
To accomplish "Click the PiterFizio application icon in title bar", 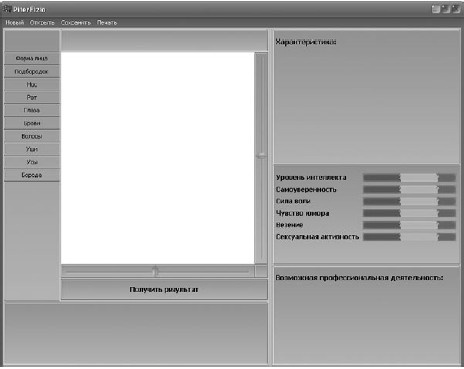I will click(7, 9).
